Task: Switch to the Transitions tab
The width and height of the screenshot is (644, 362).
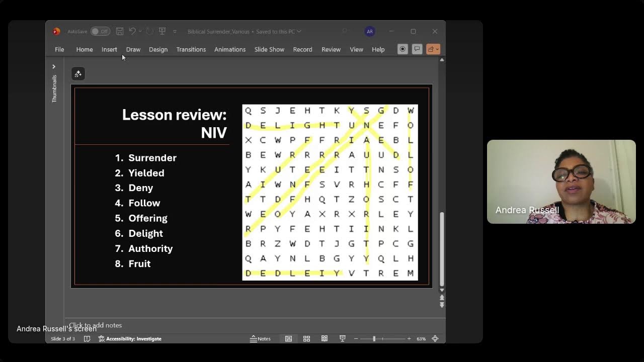Action: click(191, 49)
